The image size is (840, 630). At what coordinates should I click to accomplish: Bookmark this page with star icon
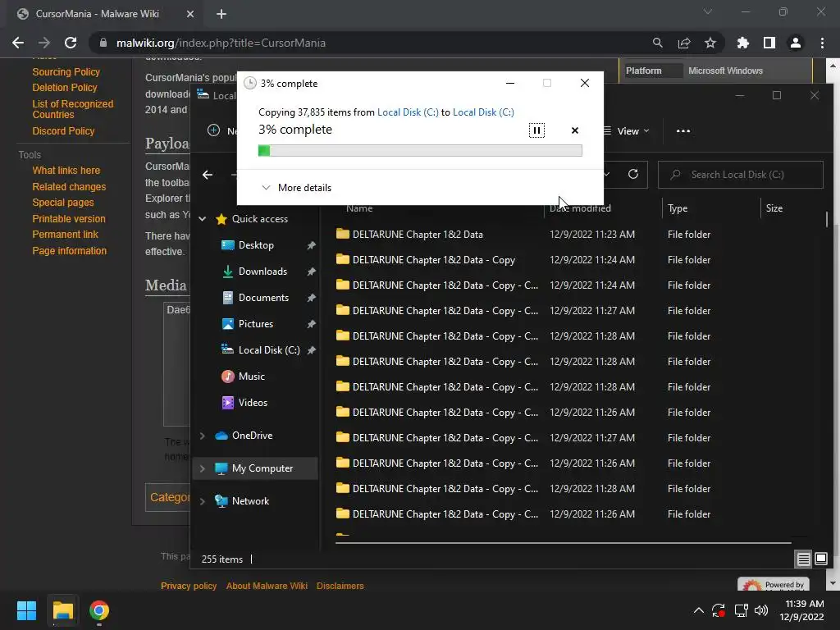(710, 43)
